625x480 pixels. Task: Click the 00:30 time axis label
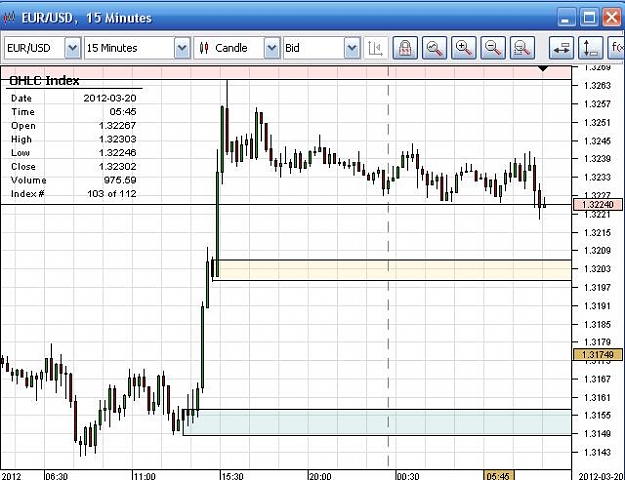click(x=408, y=476)
